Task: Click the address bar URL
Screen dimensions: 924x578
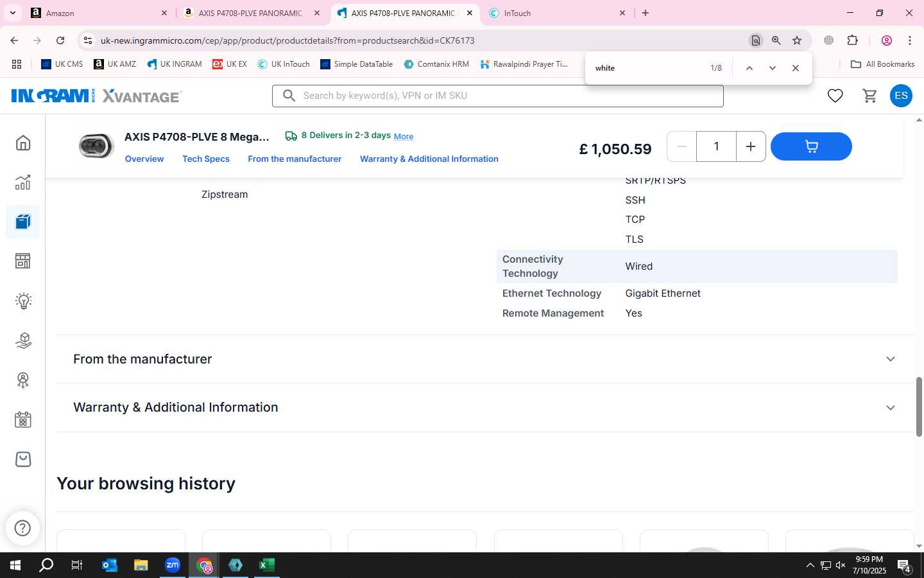Action: click(x=287, y=40)
